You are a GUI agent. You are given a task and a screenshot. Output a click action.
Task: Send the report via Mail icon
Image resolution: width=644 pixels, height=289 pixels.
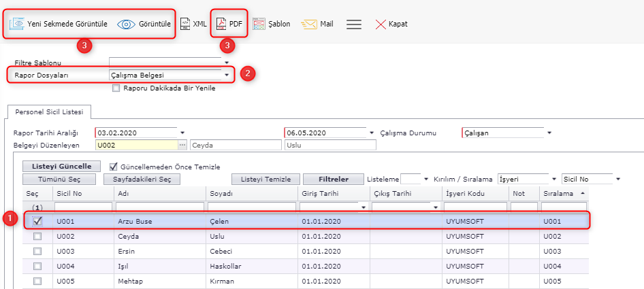click(x=310, y=24)
